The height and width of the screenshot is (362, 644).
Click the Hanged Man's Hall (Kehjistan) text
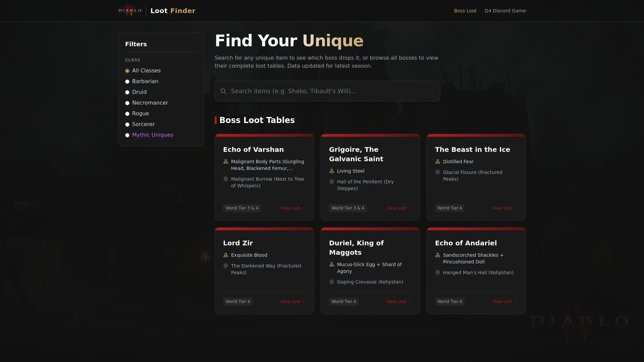(x=478, y=273)
